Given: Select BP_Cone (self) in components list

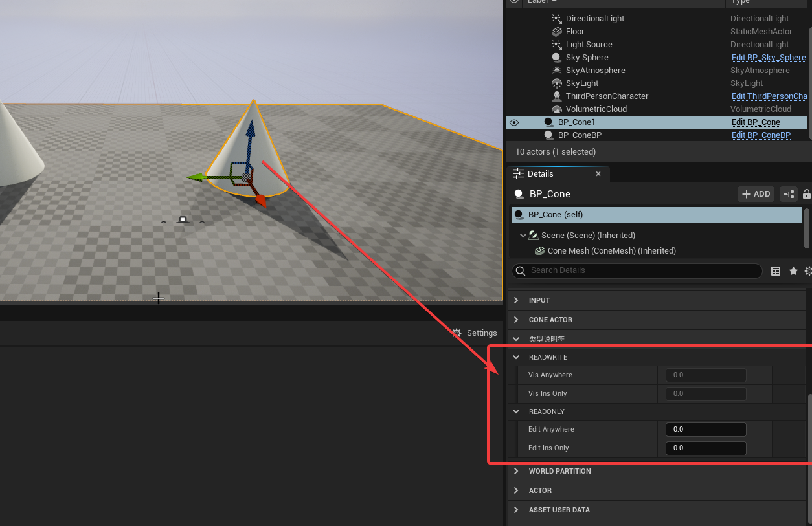Looking at the screenshot, I should pyautogui.click(x=656, y=215).
